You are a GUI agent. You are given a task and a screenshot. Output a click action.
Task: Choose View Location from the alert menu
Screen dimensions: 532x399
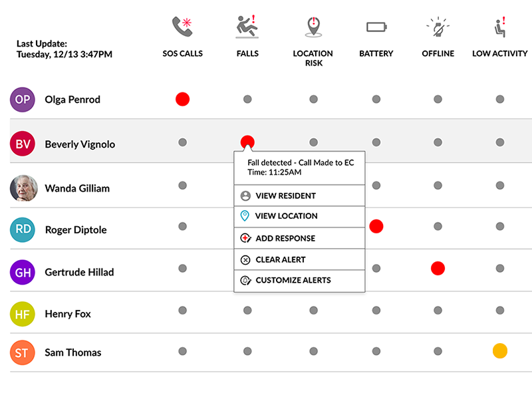pyautogui.click(x=287, y=216)
